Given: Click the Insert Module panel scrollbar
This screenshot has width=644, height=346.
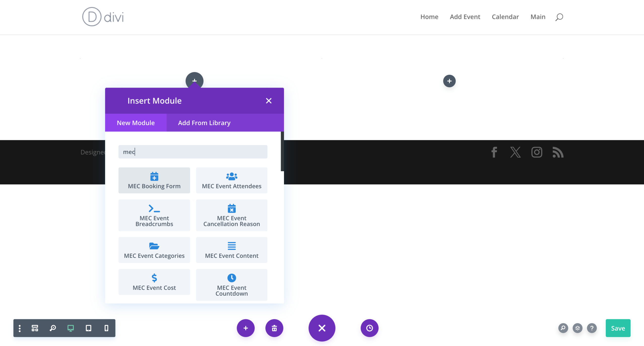Looking at the screenshot, I should pos(282,151).
